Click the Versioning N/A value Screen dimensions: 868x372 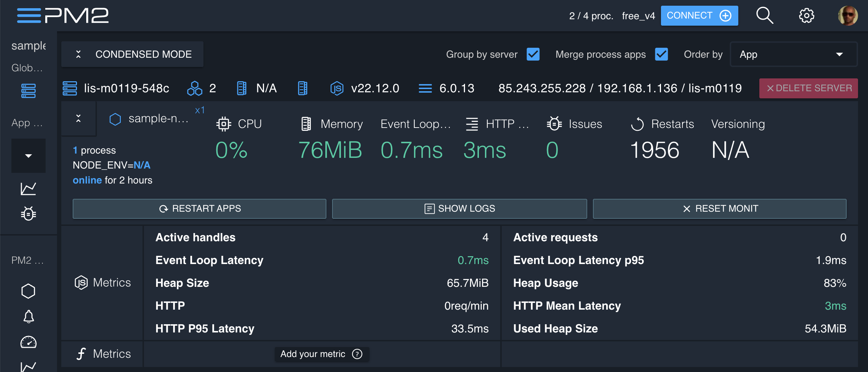click(730, 150)
